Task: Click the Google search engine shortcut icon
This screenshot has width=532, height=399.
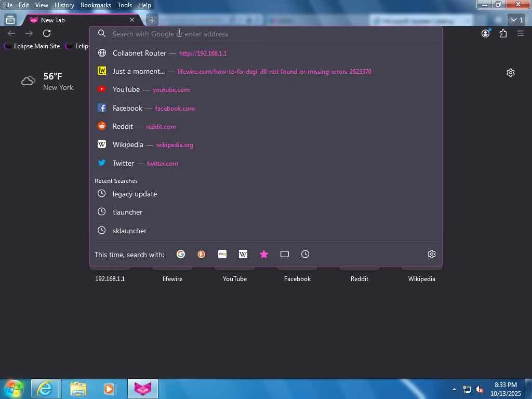Action: click(180, 254)
